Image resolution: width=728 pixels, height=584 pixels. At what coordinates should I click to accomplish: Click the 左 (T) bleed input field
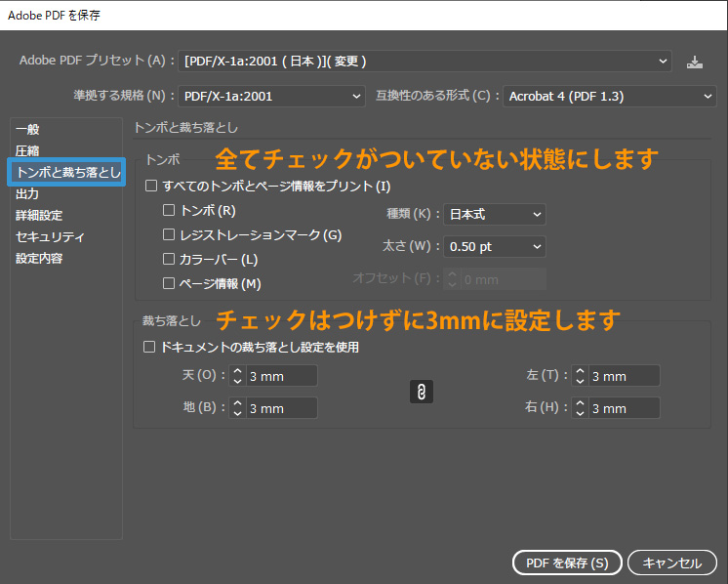point(624,376)
